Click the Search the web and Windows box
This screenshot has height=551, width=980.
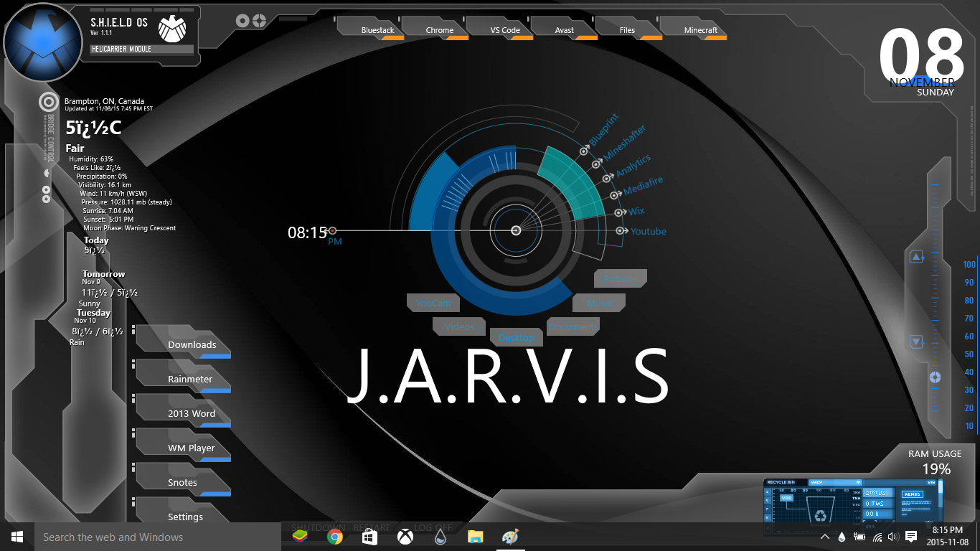click(158, 537)
